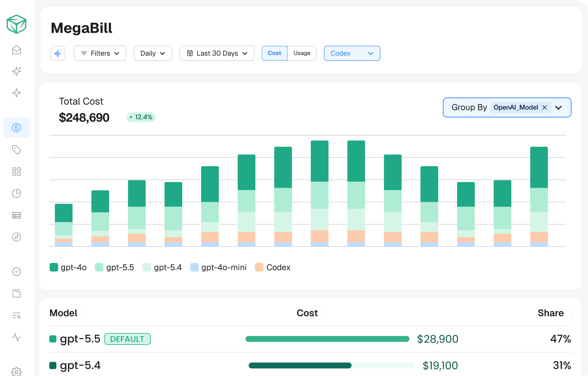Open the pie chart sidebar icon
Viewport: 588px width, 376px height.
tap(17, 193)
